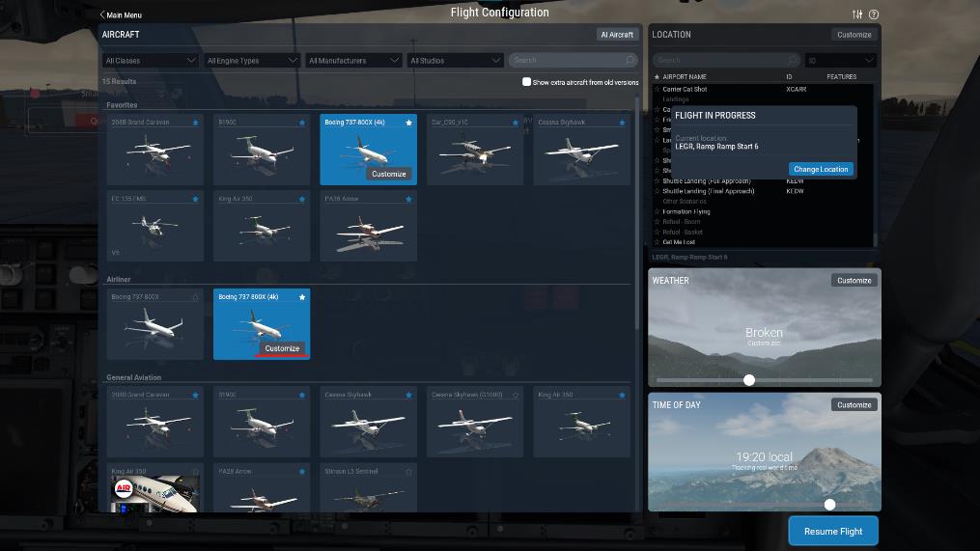This screenshot has height=551, width=980.
Task: Expand the All Studios dropdown
Action: tap(455, 60)
